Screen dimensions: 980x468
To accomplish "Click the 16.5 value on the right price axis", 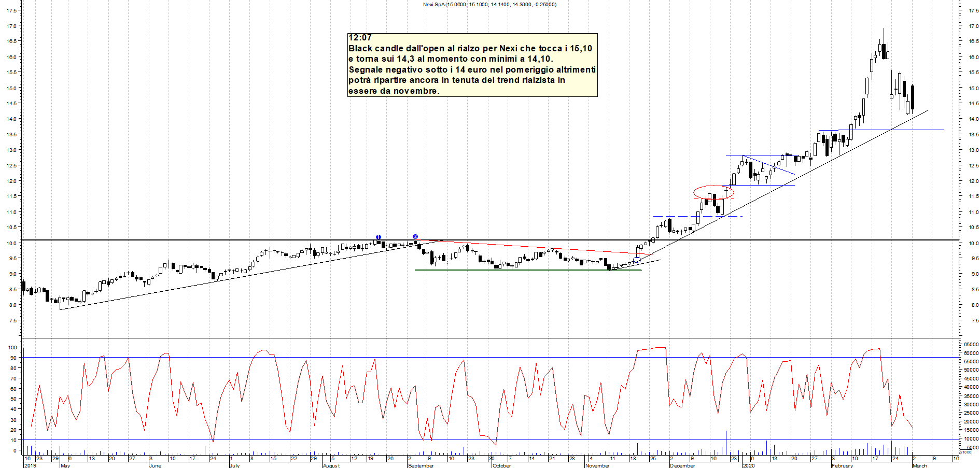I will pyautogui.click(x=973, y=41).
